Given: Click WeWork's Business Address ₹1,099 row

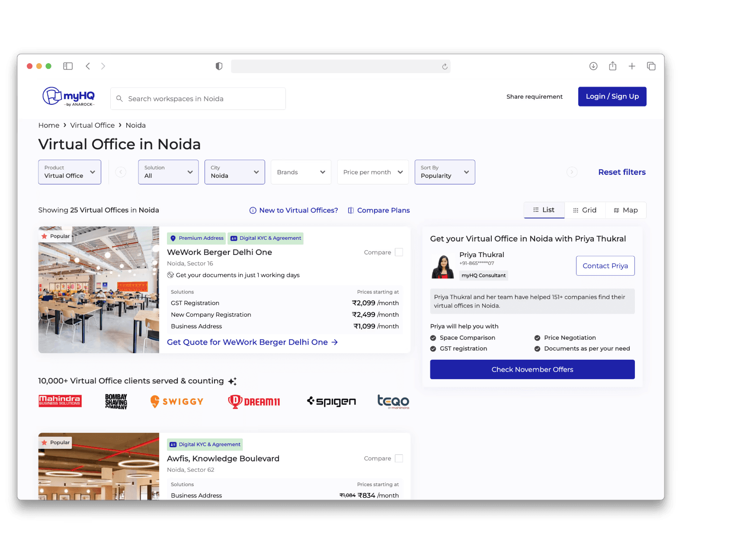Looking at the screenshot, I should (285, 326).
